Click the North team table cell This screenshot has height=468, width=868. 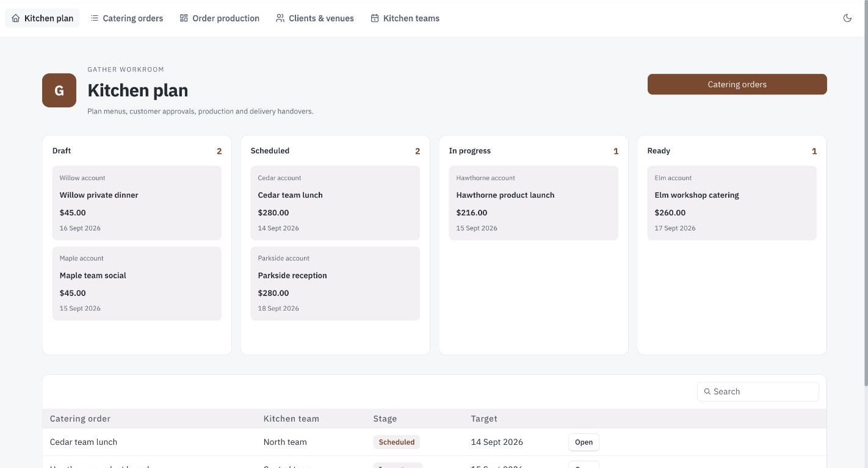pyautogui.click(x=285, y=442)
